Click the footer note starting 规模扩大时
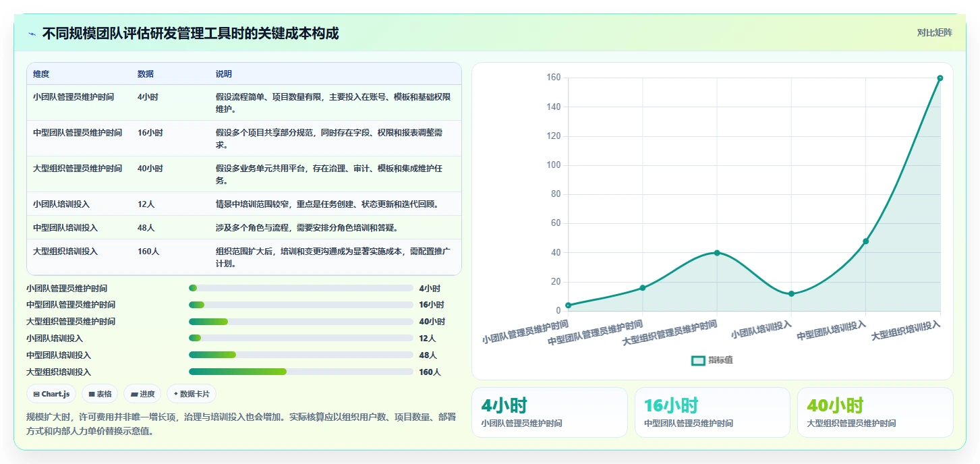 pyautogui.click(x=241, y=424)
